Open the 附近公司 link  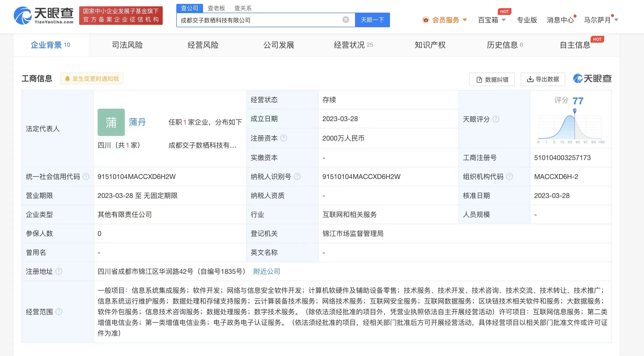pyautogui.click(x=266, y=271)
